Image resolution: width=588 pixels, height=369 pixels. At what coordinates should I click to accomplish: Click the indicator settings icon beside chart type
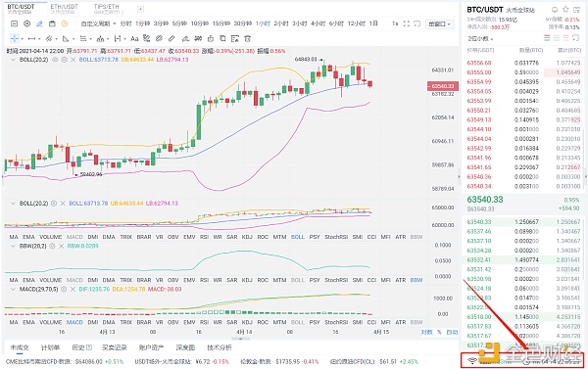pyautogui.click(x=26, y=23)
